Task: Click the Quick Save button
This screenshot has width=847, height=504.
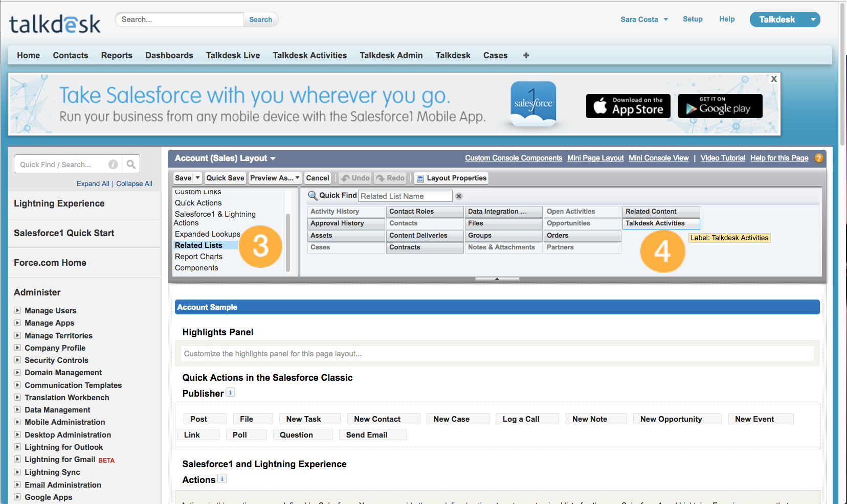Action: click(225, 178)
